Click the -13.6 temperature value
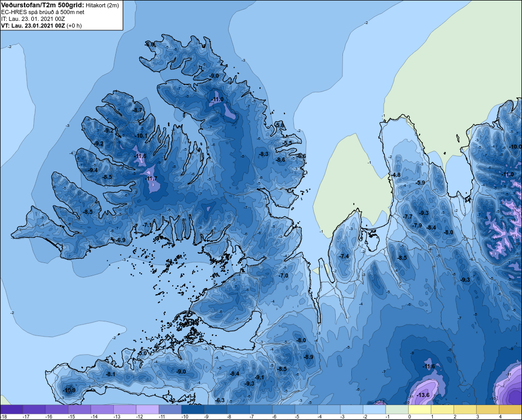 click(x=423, y=395)
